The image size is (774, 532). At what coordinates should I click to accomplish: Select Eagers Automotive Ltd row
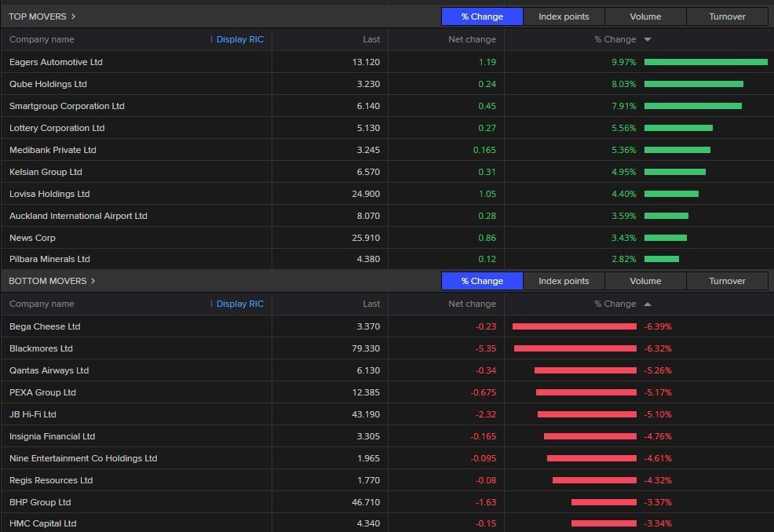387,62
